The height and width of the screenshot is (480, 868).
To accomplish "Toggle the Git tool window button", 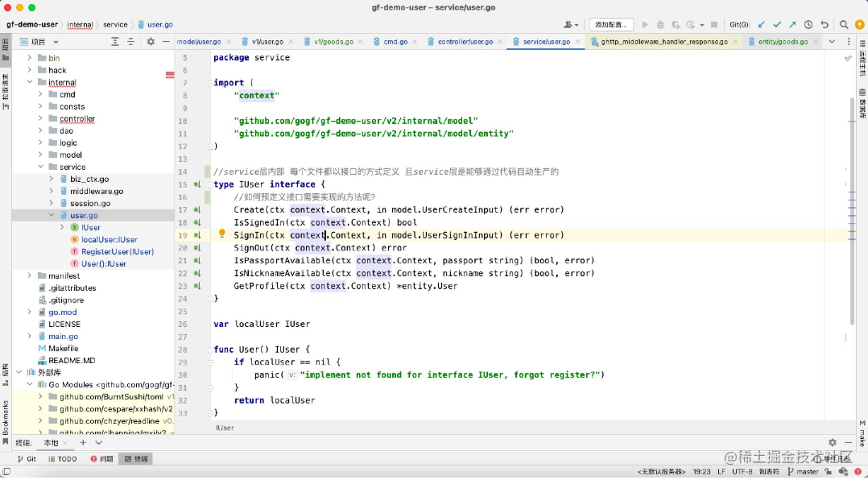I will click(27, 459).
